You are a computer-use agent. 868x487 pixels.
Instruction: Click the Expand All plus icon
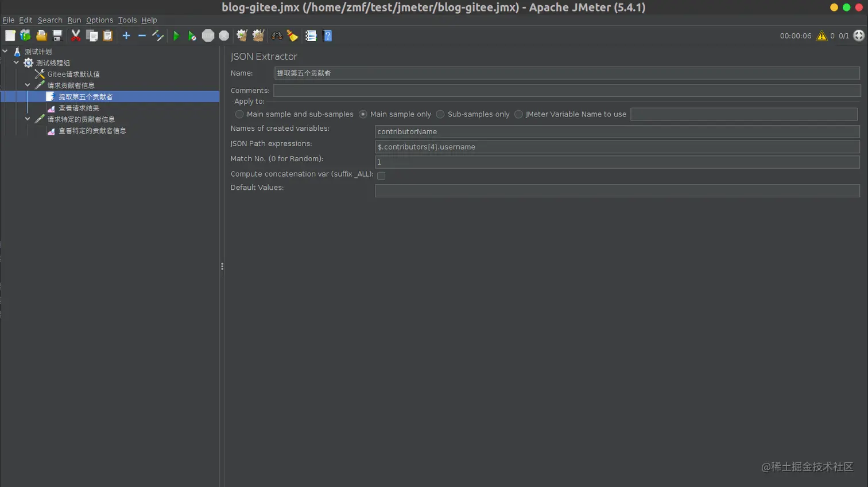[126, 36]
